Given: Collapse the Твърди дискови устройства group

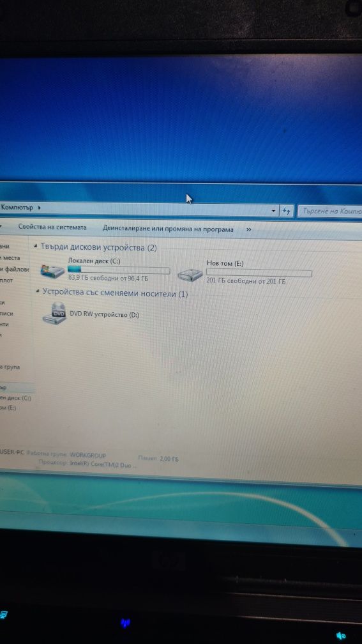Looking at the screenshot, I should coord(36,247).
